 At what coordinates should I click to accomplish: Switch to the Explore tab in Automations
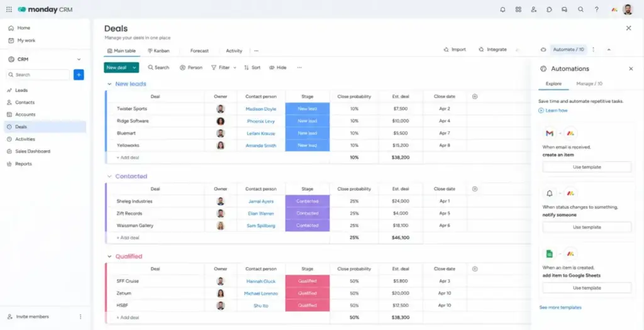click(553, 84)
